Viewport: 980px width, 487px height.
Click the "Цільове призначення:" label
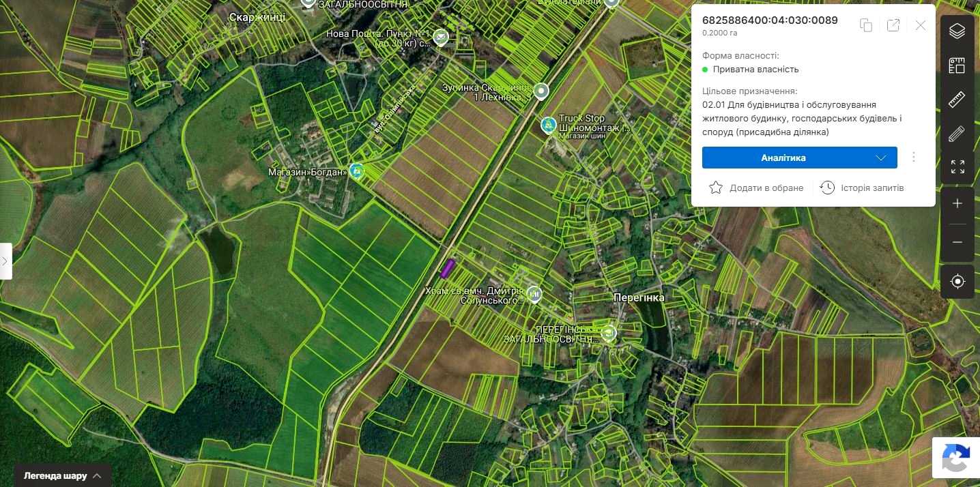coord(750,91)
